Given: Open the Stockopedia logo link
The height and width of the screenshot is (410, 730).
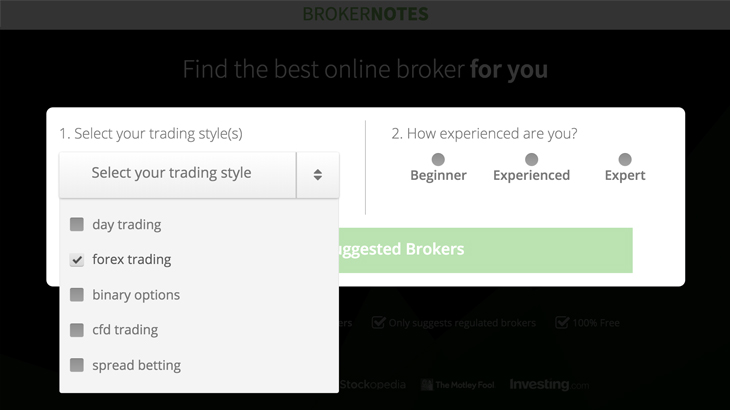Looking at the screenshot, I should [x=372, y=385].
